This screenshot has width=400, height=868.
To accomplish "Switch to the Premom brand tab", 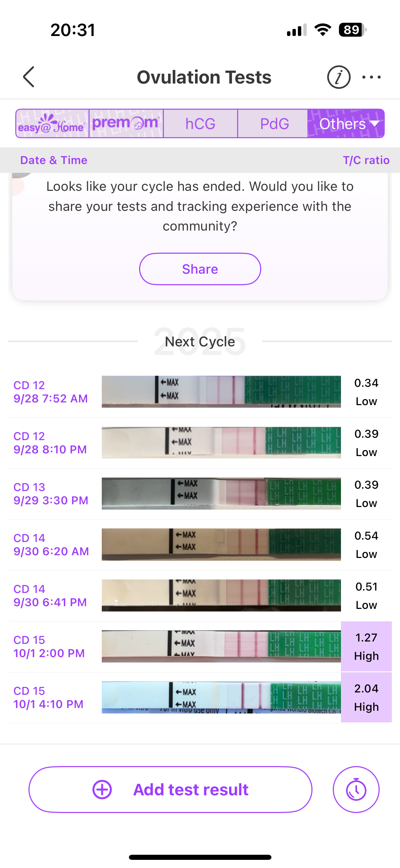I will (126, 124).
